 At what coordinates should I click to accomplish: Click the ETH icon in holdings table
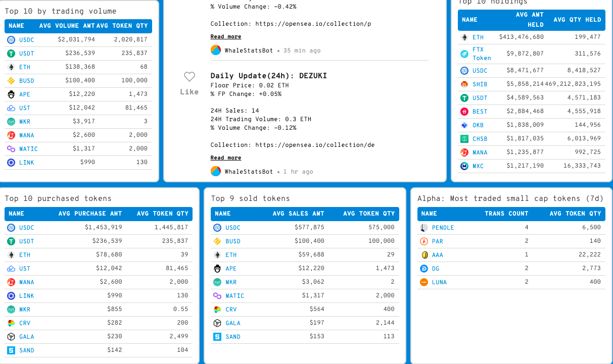[x=464, y=37]
